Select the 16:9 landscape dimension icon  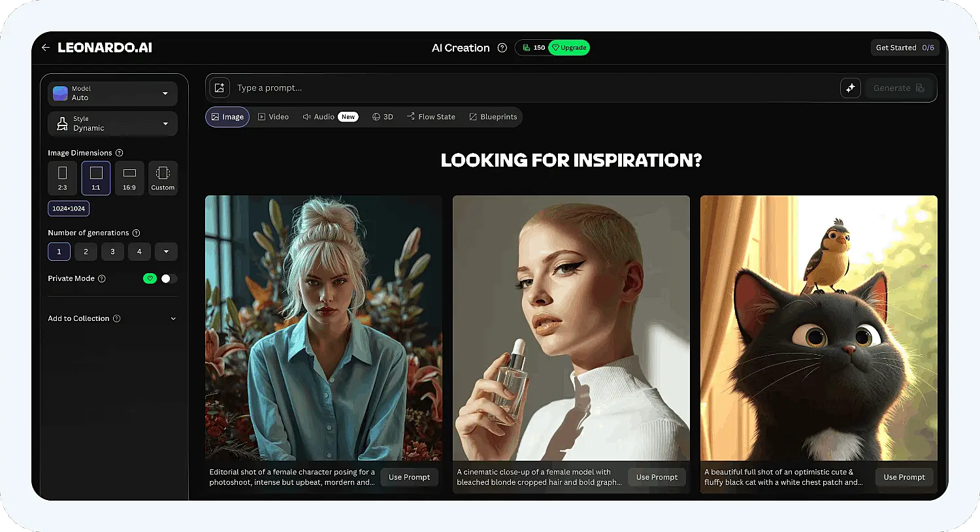point(129,178)
